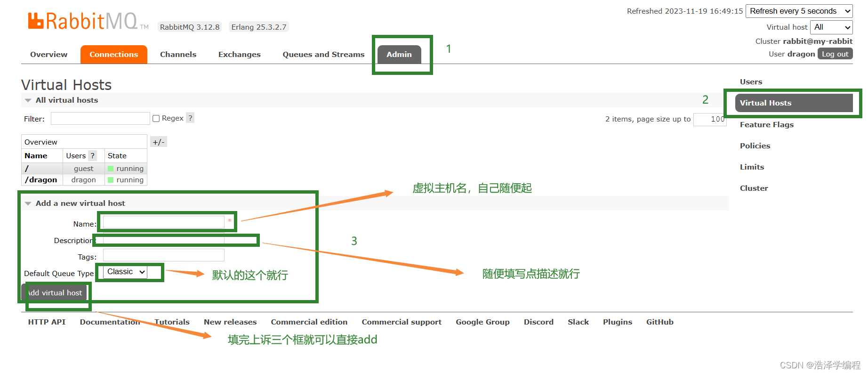Screen dimensions: 868x374
Task: Open the Commercial support link
Action: (402, 322)
